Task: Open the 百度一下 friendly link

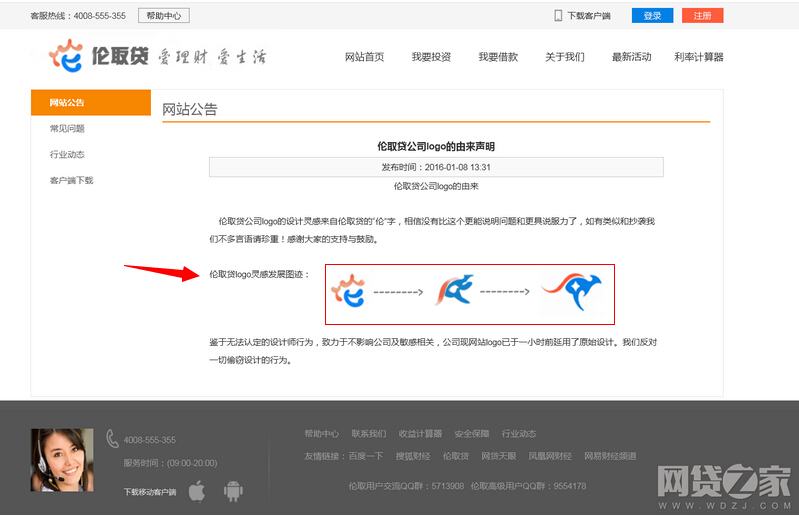Action: point(366,456)
